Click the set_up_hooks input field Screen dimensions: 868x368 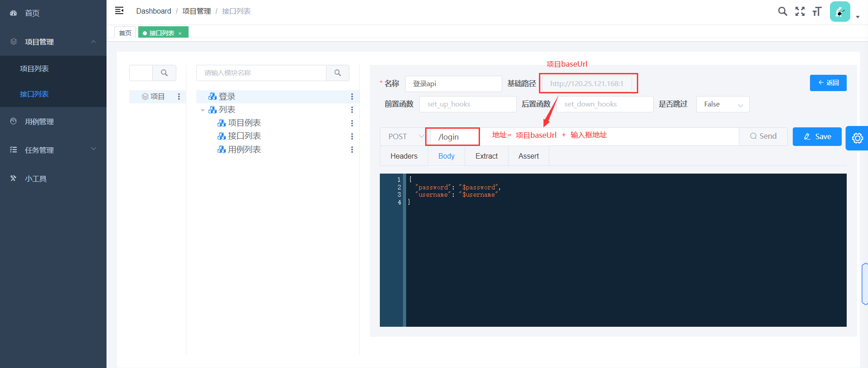click(x=468, y=104)
